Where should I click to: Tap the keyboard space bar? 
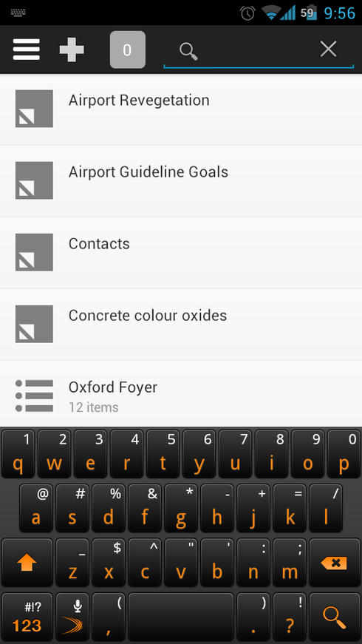pyautogui.click(x=181, y=617)
